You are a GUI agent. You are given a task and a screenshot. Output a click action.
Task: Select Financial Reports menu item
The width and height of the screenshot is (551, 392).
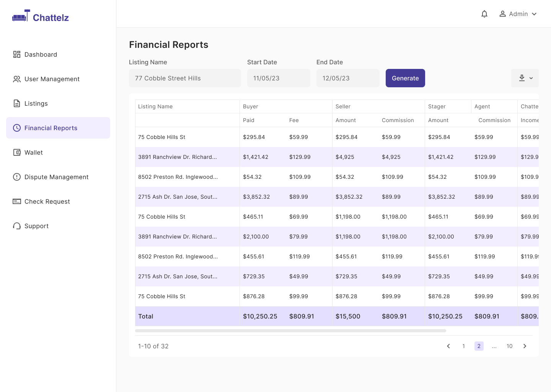pyautogui.click(x=58, y=128)
